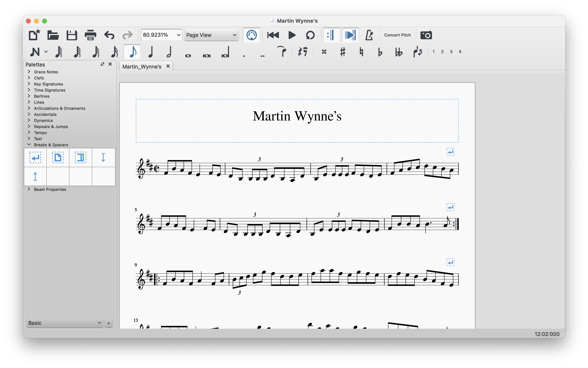Click the Image Capture camera icon

(426, 35)
